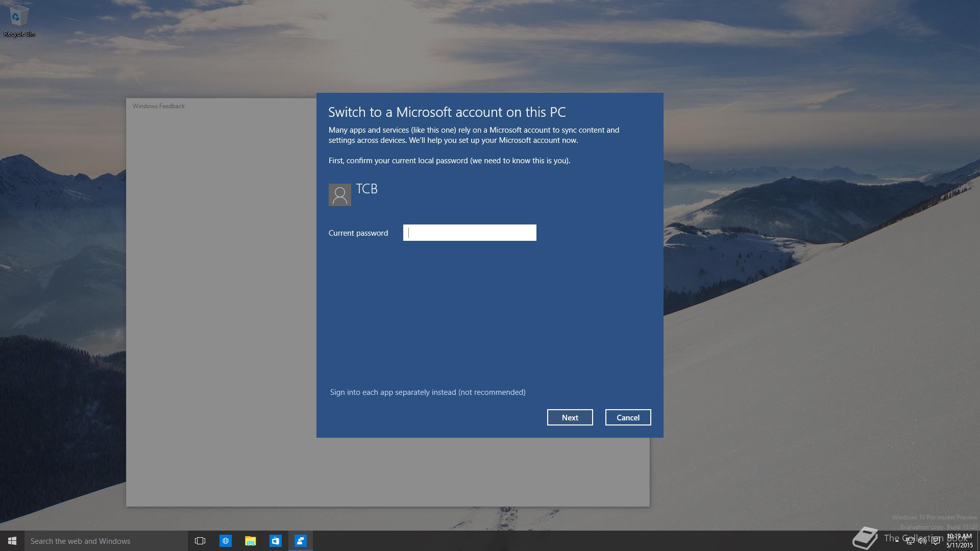Click the Next button
Screen dimensions: 980x551
click(x=570, y=417)
